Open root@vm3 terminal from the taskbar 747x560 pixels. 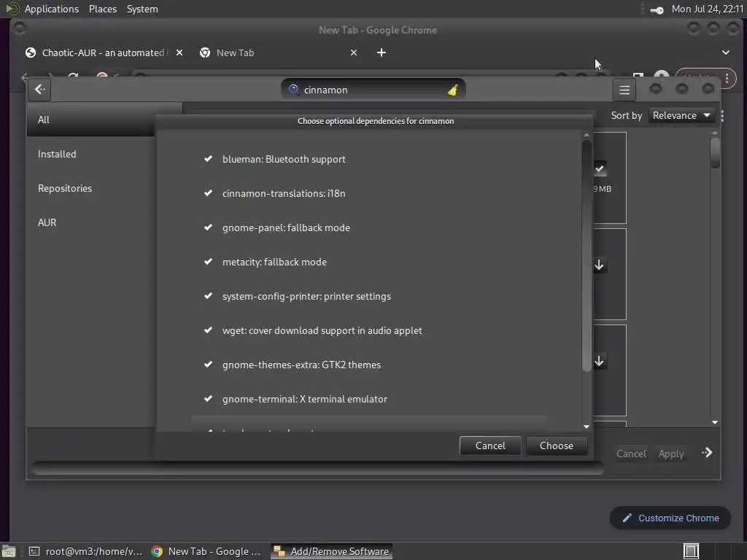86,551
